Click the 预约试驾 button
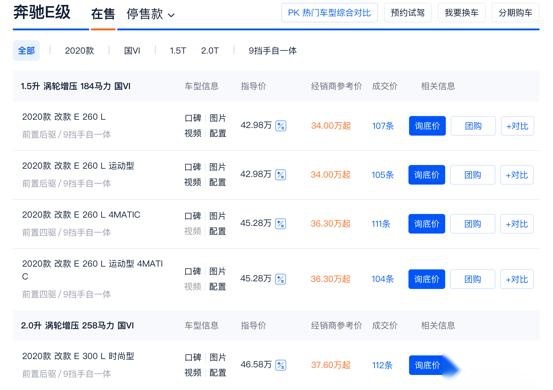This screenshot has height=390, width=553. (x=408, y=13)
